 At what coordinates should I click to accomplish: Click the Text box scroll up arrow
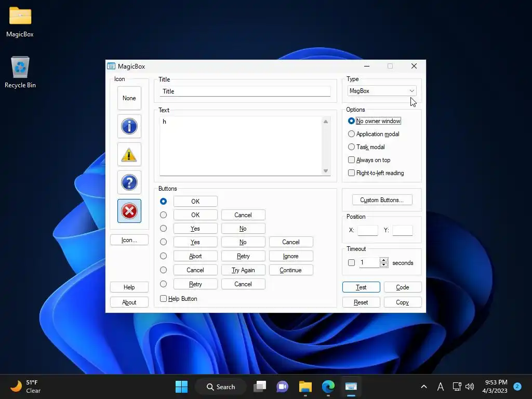point(326,122)
